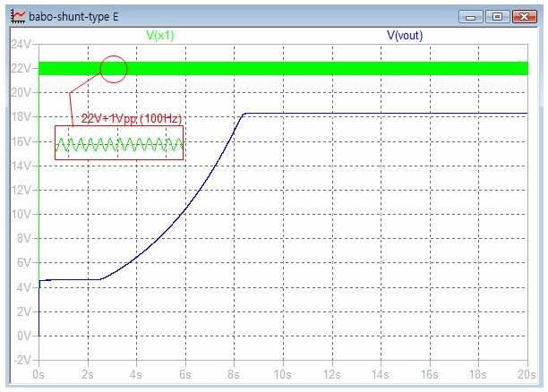The image size is (548, 392).
Task: Click the 24V y-axis label
Action: (x=21, y=45)
